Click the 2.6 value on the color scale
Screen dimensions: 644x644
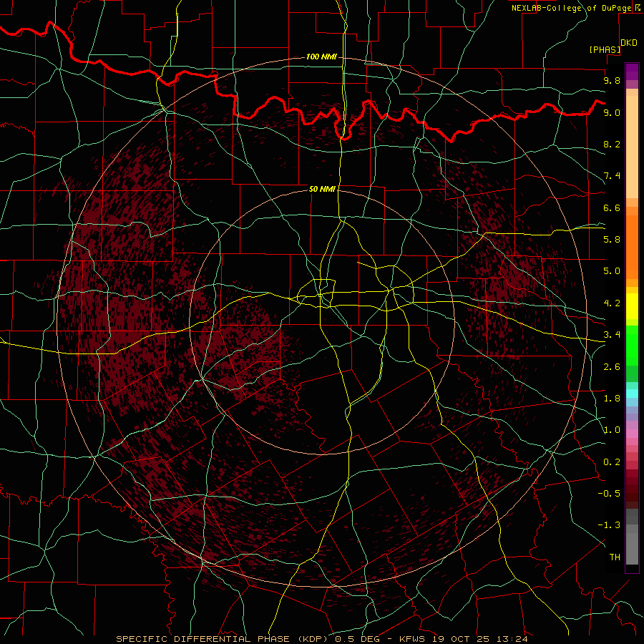coord(612,367)
